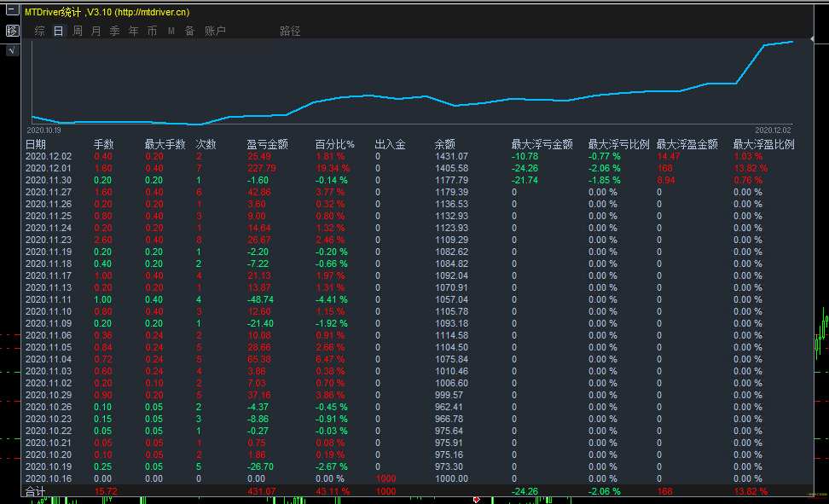The image size is (829, 504).
Task: Click the 合计 totals row label
Action: (x=36, y=491)
